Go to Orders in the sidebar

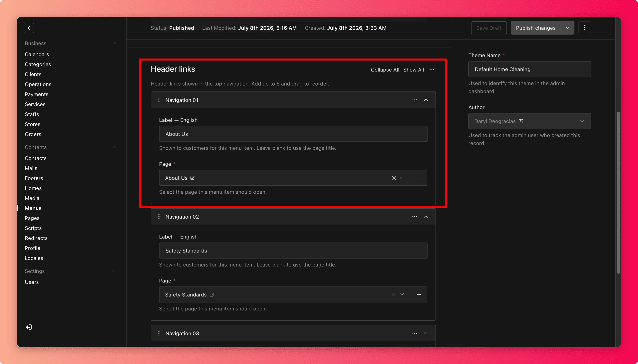(33, 134)
